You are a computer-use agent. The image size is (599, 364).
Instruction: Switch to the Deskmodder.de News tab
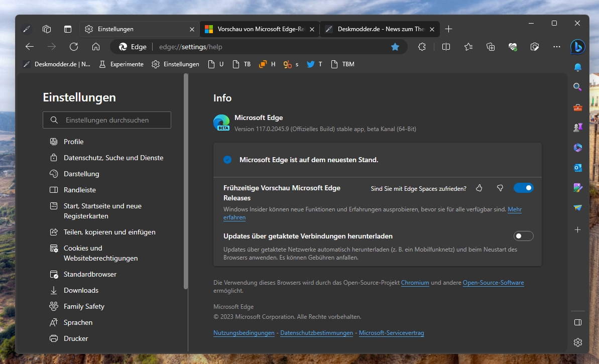(x=380, y=29)
